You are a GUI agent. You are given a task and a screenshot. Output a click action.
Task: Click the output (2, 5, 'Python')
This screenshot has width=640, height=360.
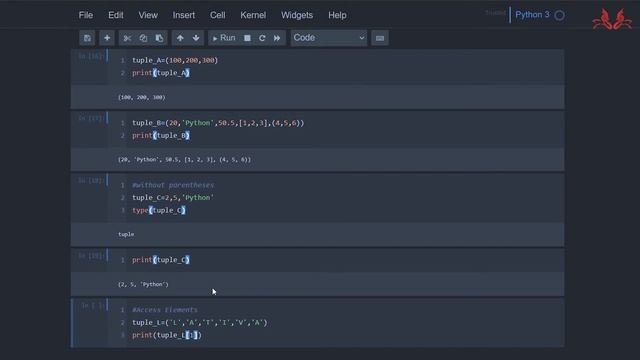(143, 284)
